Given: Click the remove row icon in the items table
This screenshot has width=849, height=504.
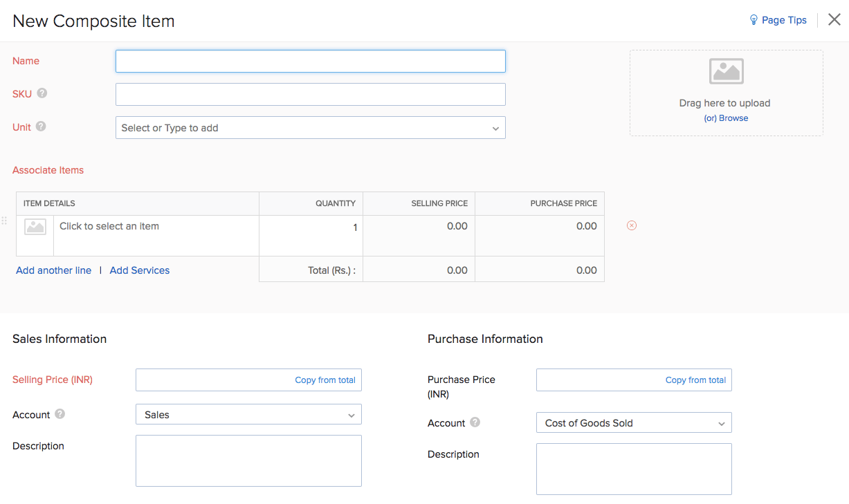Looking at the screenshot, I should (x=631, y=225).
